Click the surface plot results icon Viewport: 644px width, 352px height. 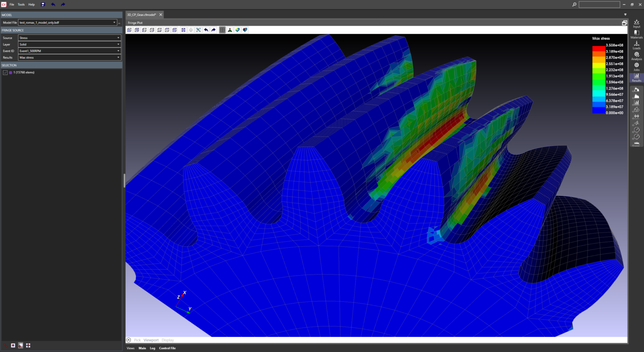click(x=637, y=123)
